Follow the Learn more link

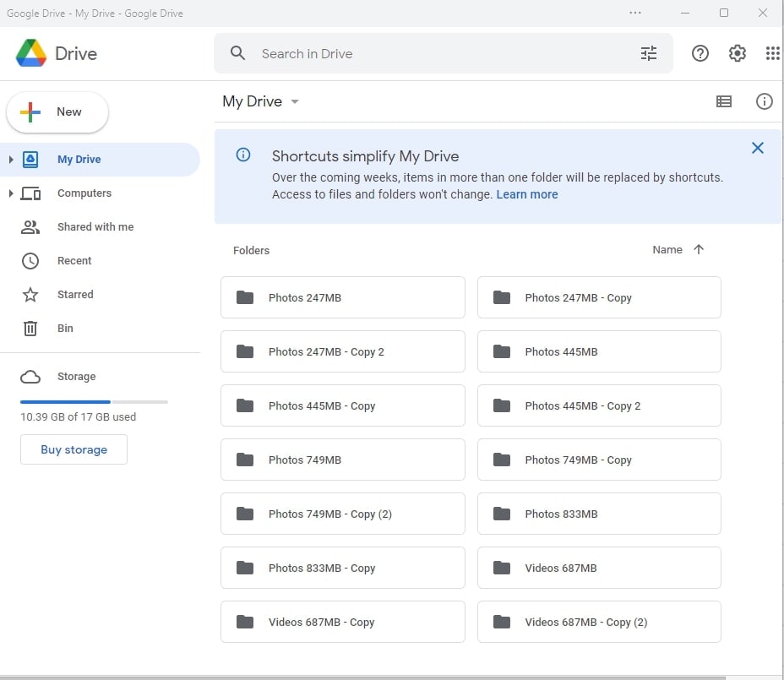(527, 194)
